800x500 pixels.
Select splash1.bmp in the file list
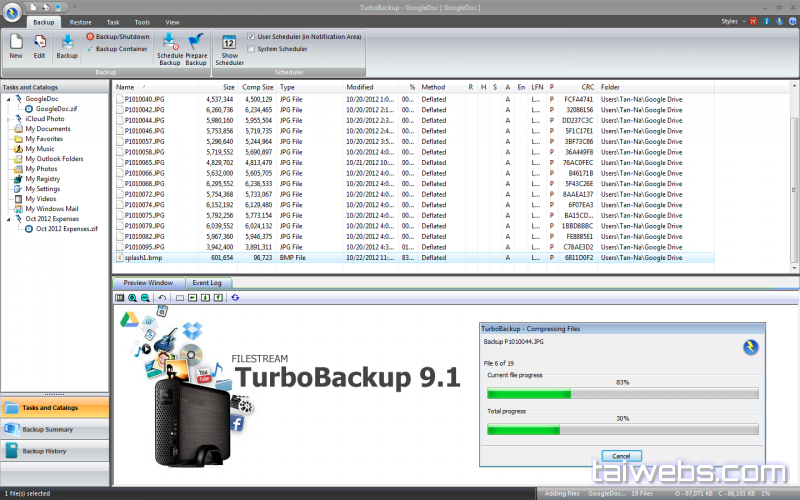(x=145, y=257)
